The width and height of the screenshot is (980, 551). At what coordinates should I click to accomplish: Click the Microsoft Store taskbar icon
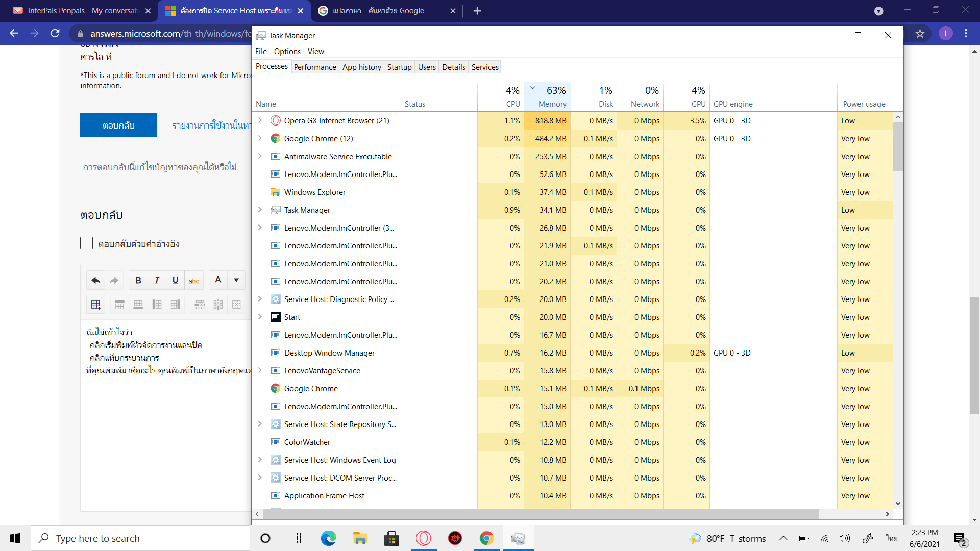click(391, 538)
